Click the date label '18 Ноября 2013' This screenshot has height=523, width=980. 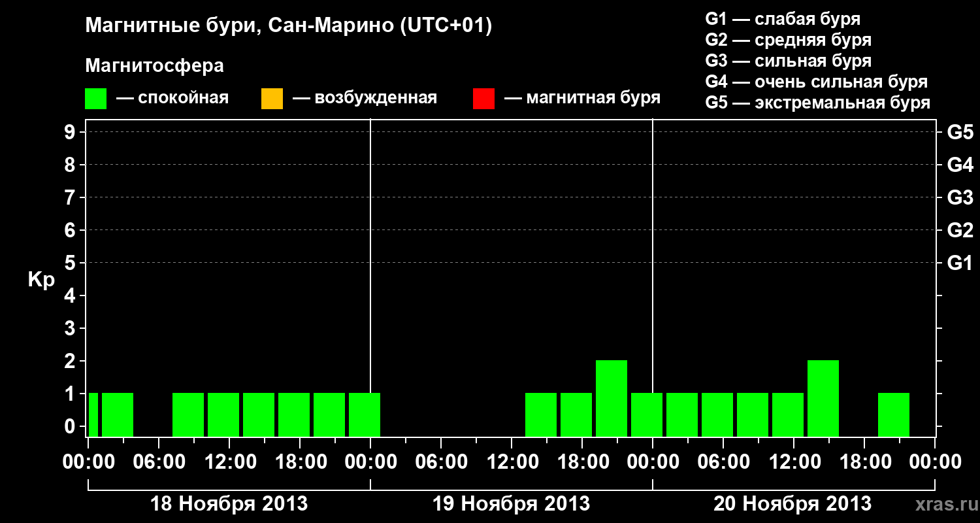pyautogui.click(x=229, y=504)
